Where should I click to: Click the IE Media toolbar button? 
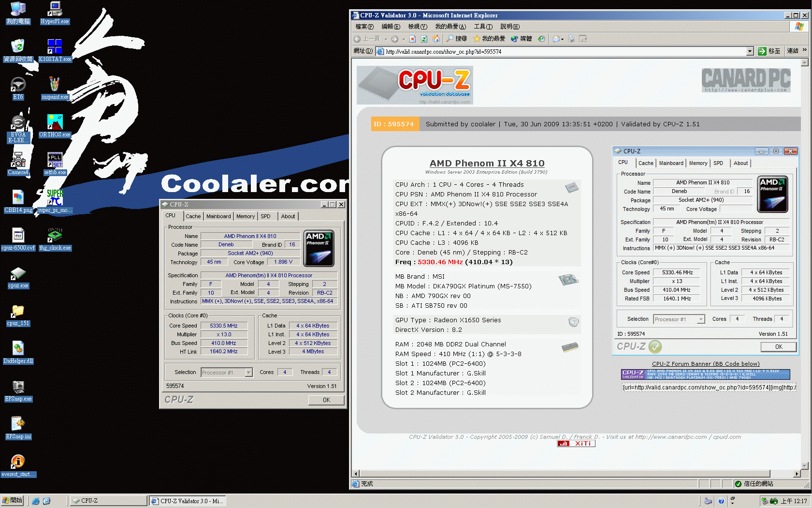click(521, 39)
